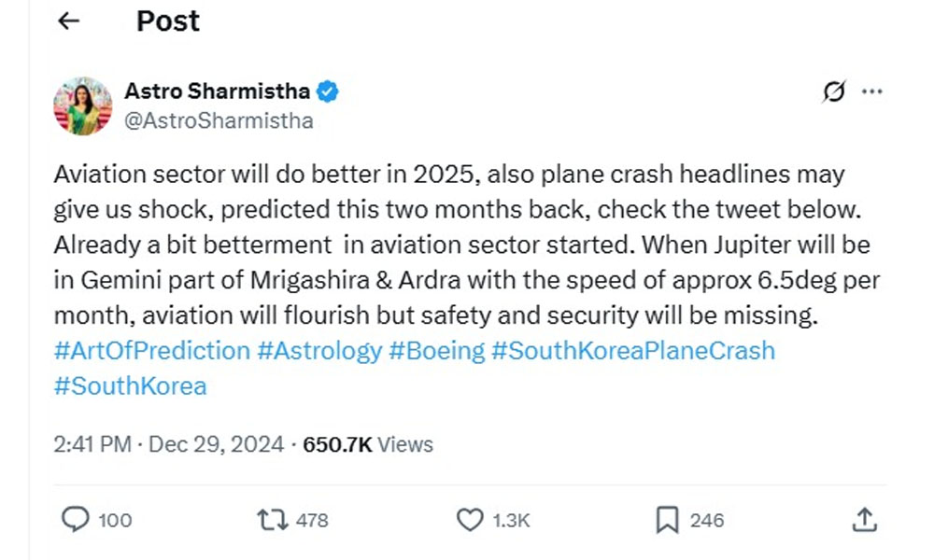
Task: Open Astro Sharmistha's profile picture
Action: coord(82,105)
